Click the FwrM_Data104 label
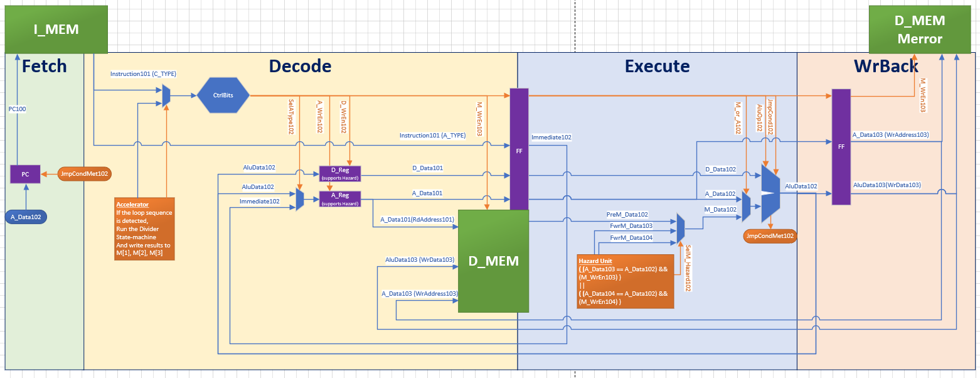 coord(631,238)
